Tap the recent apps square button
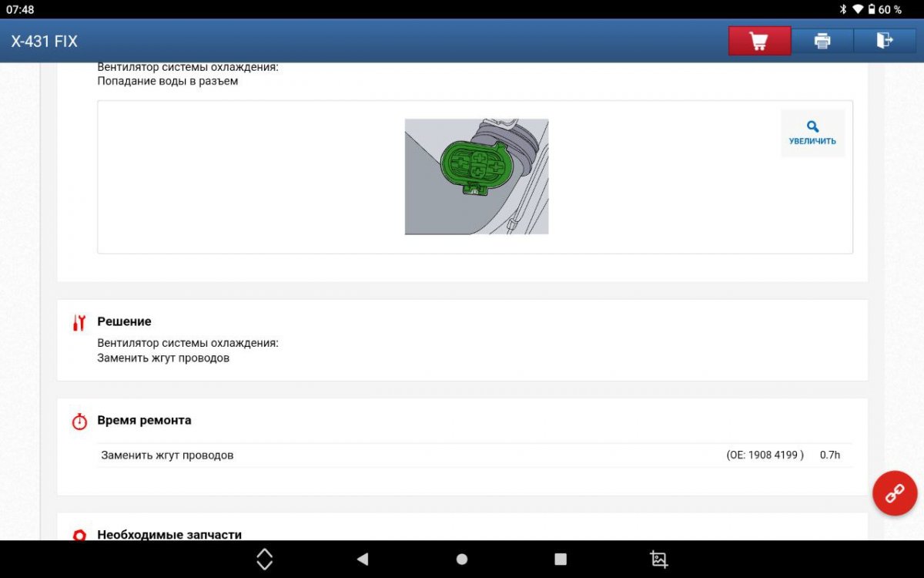Image resolution: width=924 pixels, height=578 pixels. click(x=561, y=560)
